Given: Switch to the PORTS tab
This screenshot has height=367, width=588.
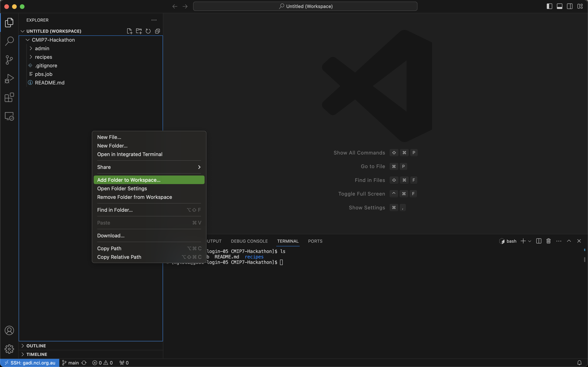Looking at the screenshot, I should tap(315, 241).
